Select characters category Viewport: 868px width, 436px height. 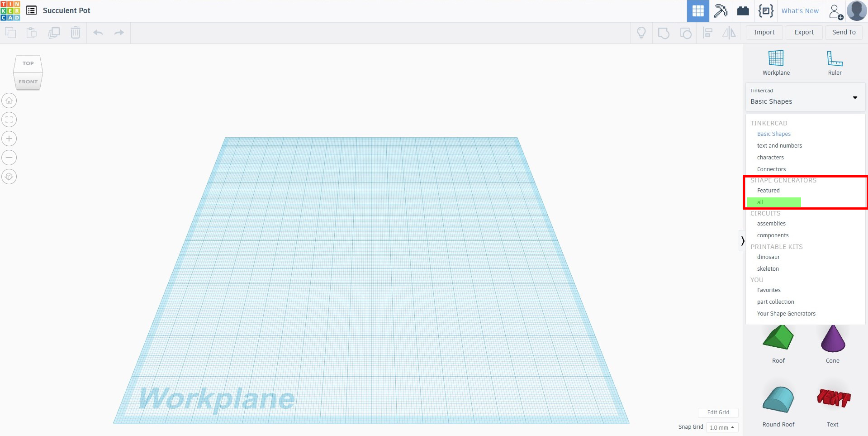tap(770, 158)
